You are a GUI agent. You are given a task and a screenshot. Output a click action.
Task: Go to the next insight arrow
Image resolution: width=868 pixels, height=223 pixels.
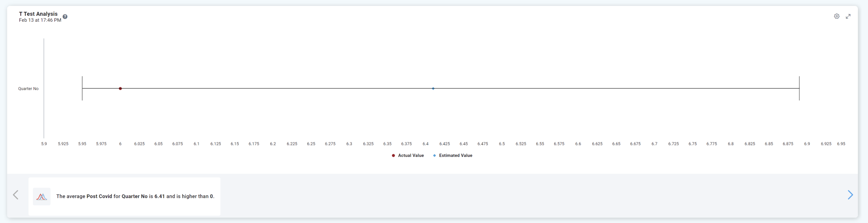850,195
